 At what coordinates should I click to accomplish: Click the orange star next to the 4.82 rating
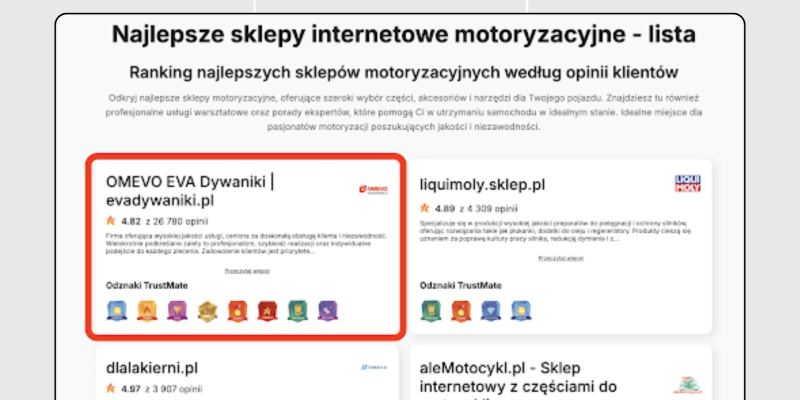[111, 220]
